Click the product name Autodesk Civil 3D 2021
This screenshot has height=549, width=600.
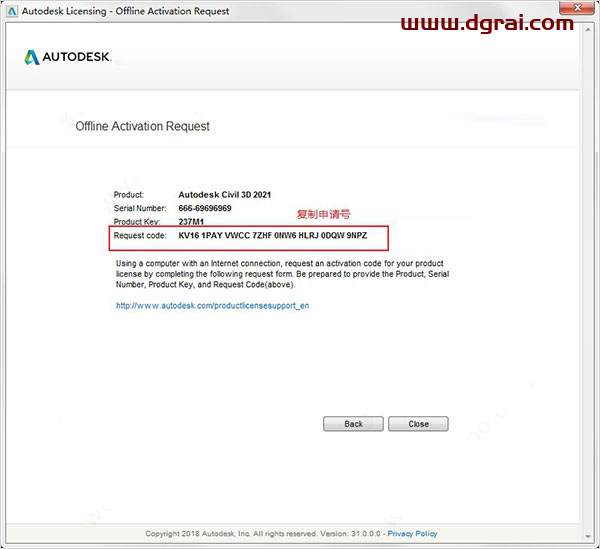coord(225,194)
